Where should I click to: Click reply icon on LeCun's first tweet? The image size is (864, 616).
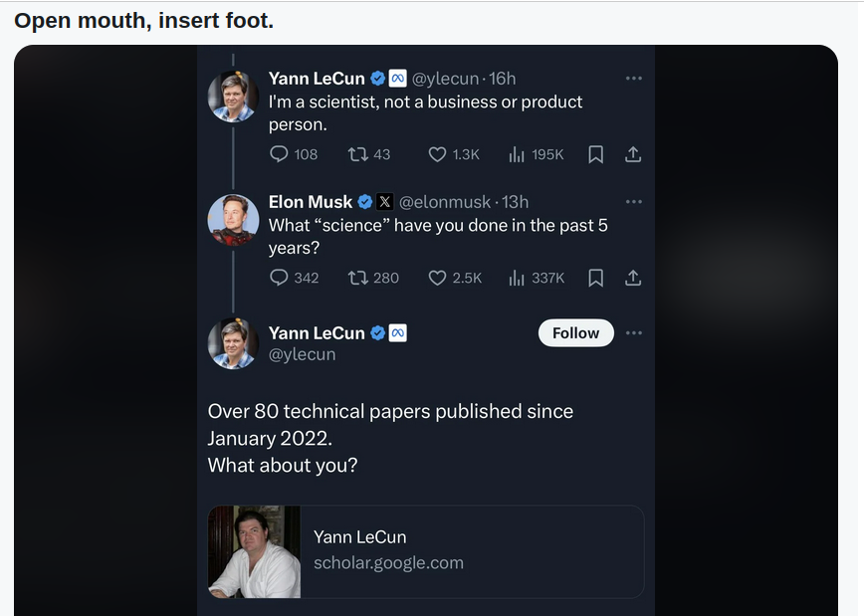(279, 153)
